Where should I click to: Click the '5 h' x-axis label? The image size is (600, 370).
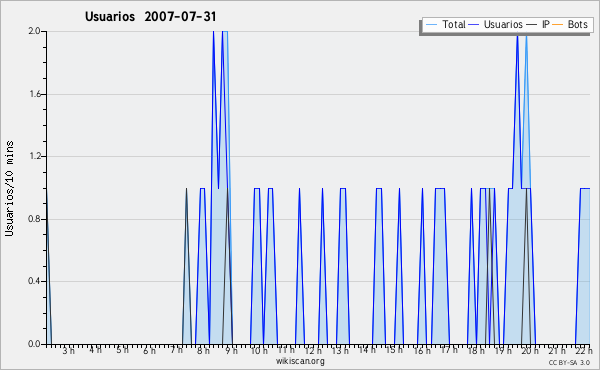point(122,350)
